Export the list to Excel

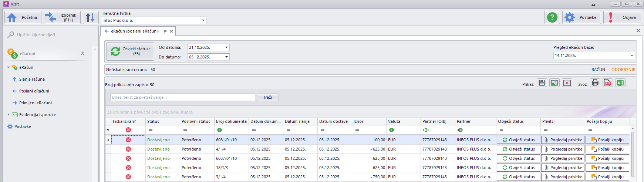click(620, 83)
